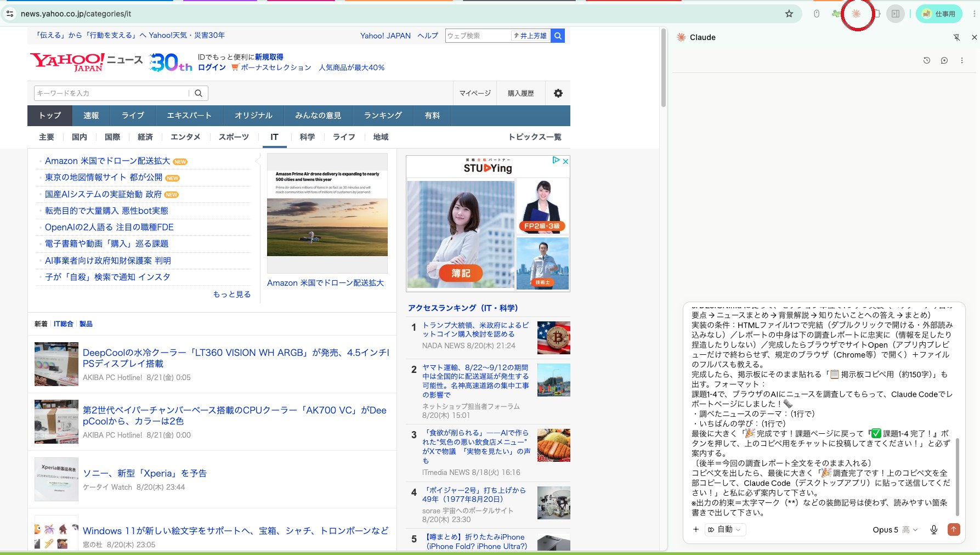Click the AdChoices triangle icon on ad
Image resolution: width=980 pixels, height=555 pixels.
(556, 160)
